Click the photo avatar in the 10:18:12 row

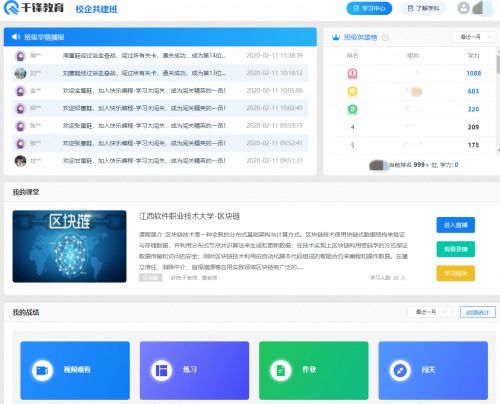(x=20, y=73)
